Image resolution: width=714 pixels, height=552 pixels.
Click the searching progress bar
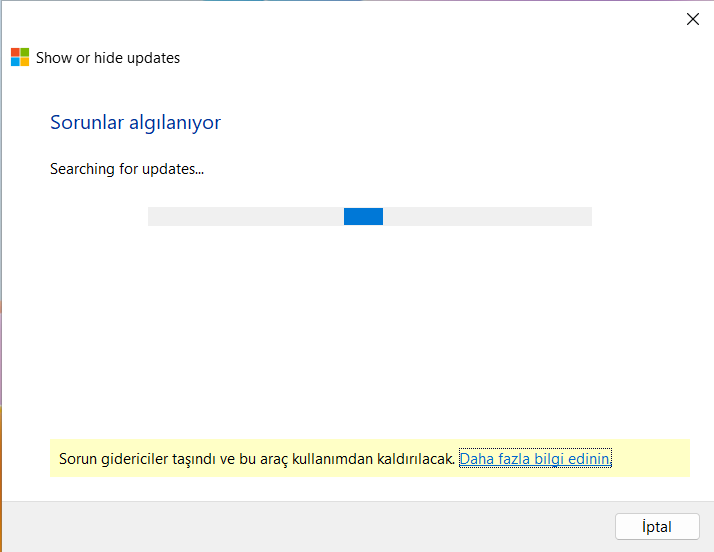(370, 216)
